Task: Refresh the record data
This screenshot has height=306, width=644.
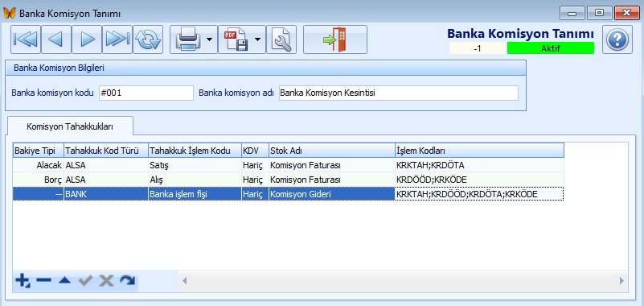Action: 148,39
